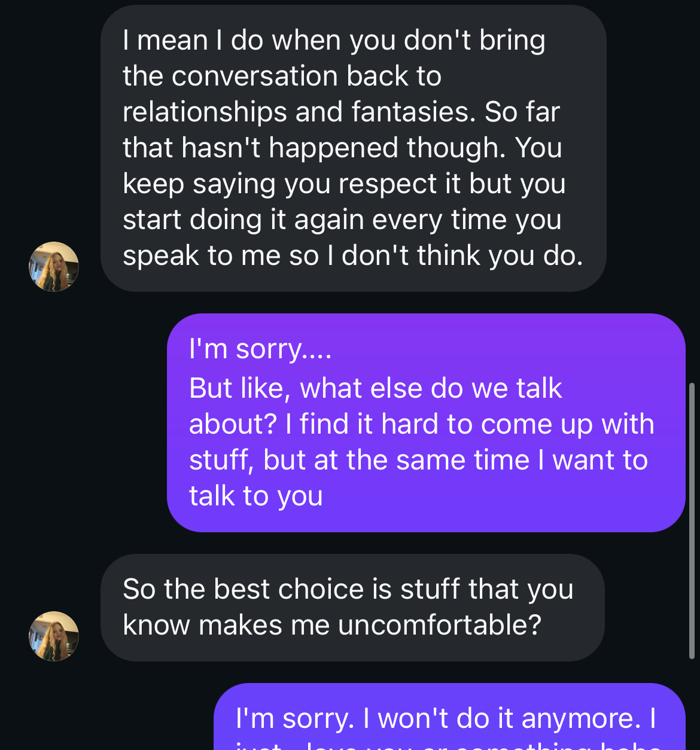Click 'know makes me uncomfortable?' text line
Screen dimensions: 700x750
point(332,625)
